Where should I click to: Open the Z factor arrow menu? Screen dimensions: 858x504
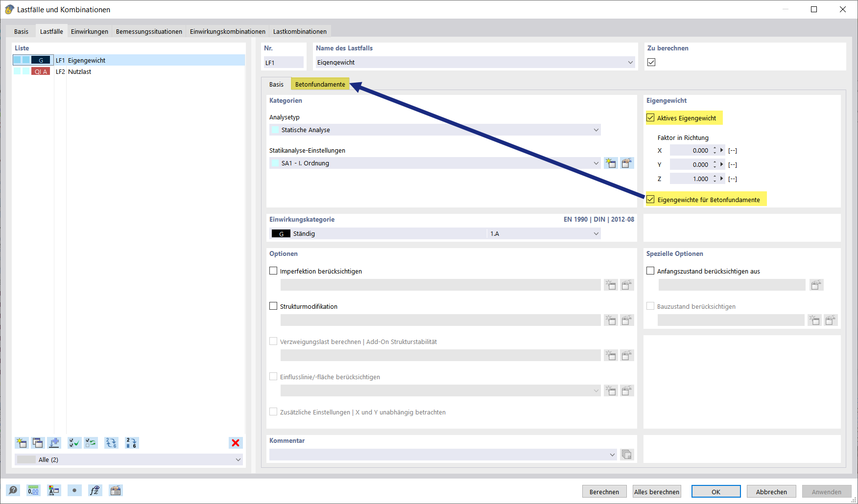[722, 179]
